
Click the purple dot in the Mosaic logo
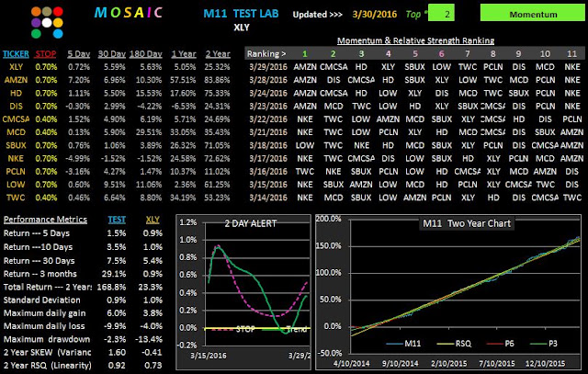[36, 22]
